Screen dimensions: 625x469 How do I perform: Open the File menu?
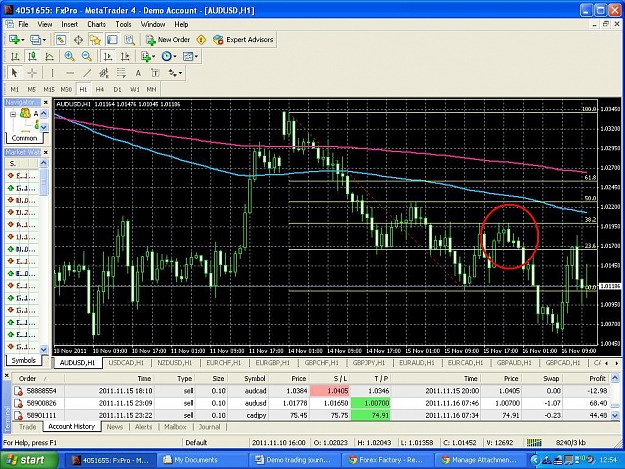(23, 24)
